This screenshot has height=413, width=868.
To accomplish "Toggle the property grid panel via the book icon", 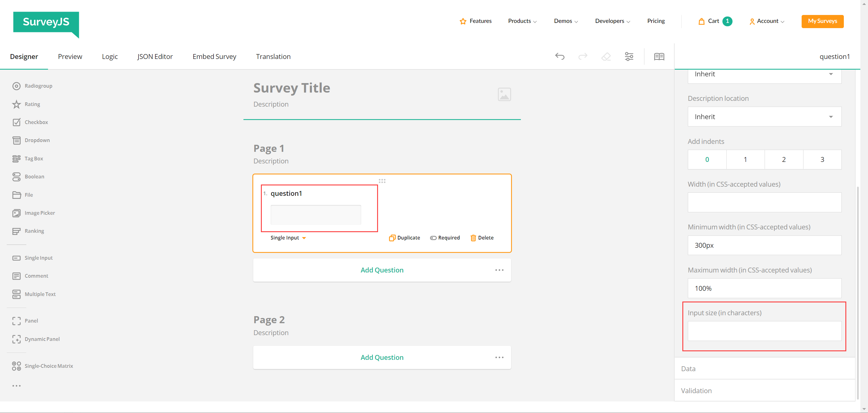I will [659, 56].
